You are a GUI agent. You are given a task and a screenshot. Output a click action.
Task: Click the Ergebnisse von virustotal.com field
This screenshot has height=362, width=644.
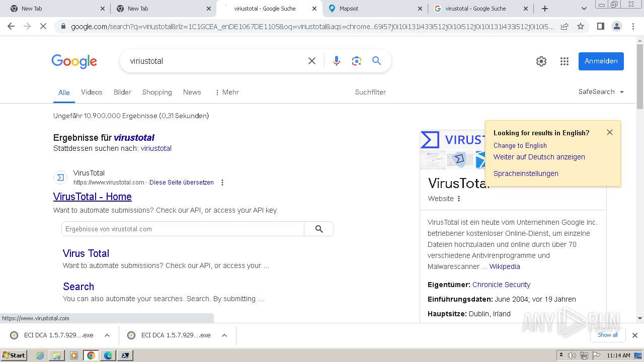click(183, 229)
